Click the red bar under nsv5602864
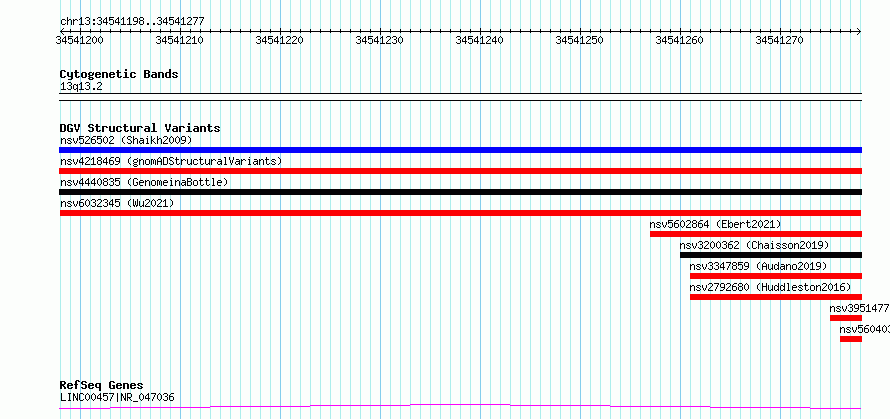 756,234
